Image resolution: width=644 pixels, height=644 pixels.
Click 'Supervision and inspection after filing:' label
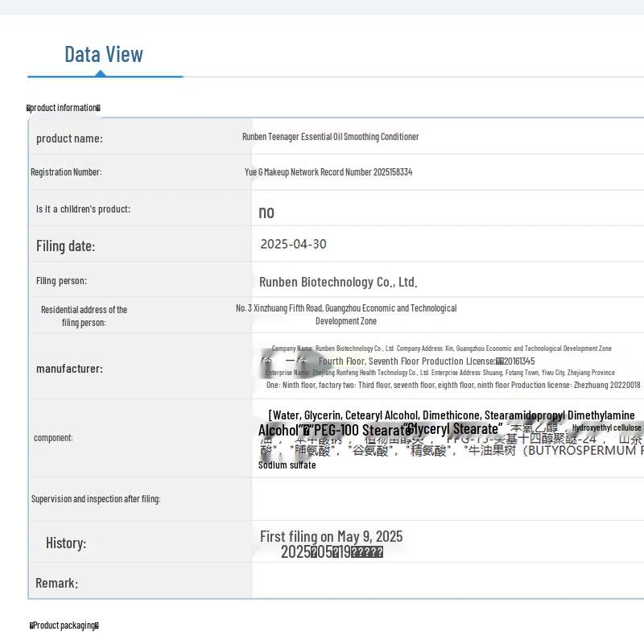(x=96, y=499)
